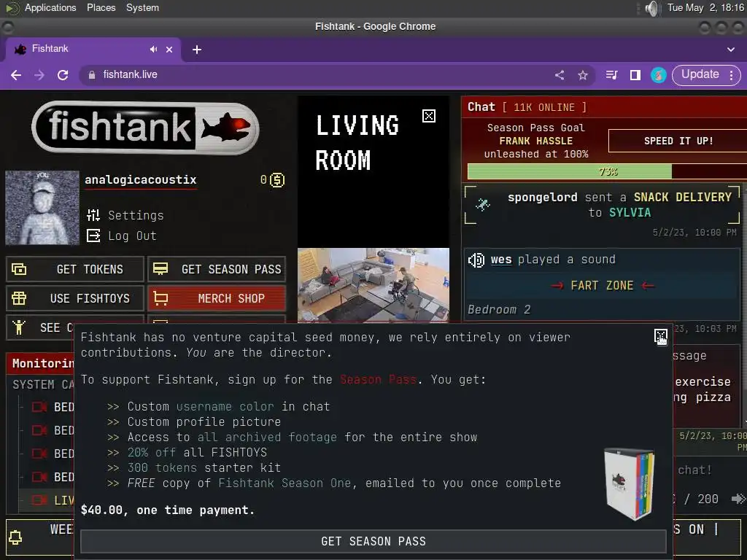Image resolution: width=747 pixels, height=560 pixels.
Task: Close the Living Room camera panel
Action: [429, 116]
